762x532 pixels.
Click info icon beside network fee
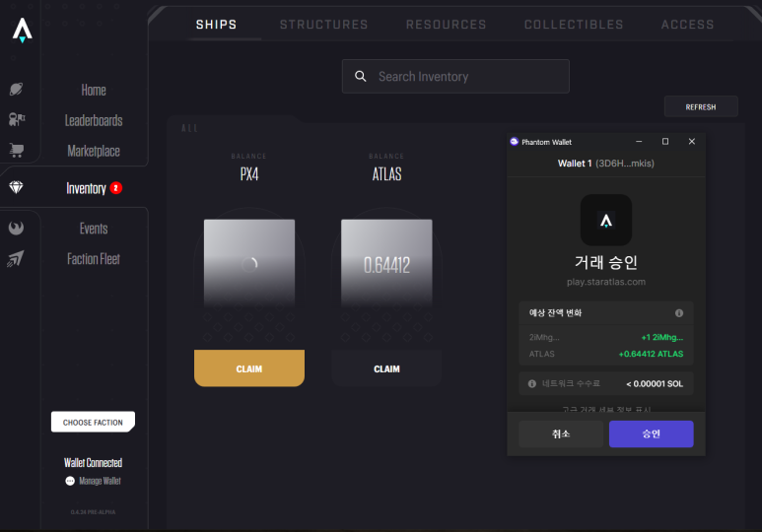coord(532,384)
